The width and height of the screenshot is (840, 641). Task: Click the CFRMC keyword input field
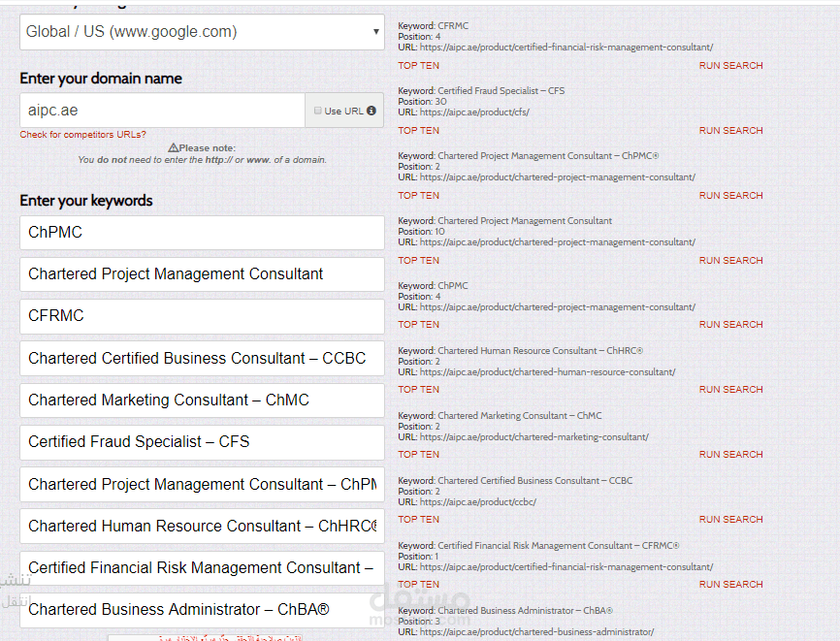[x=202, y=316]
